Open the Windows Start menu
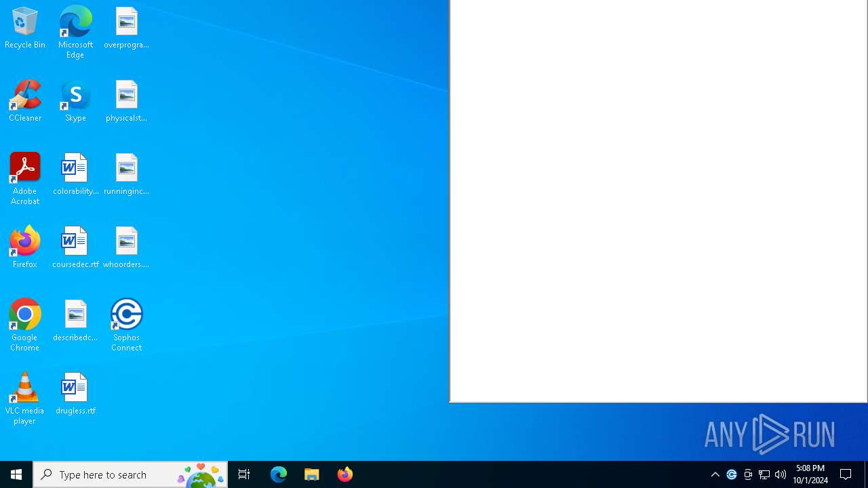868x488 pixels. click(x=16, y=474)
